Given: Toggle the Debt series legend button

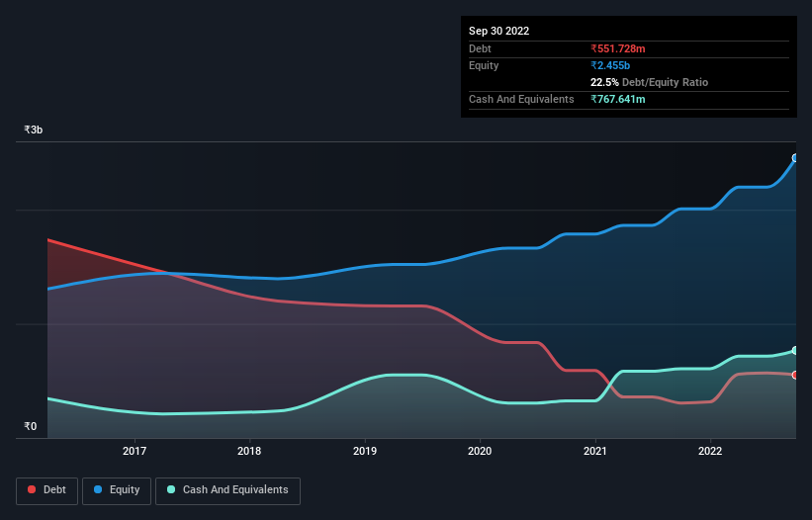Looking at the screenshot, I should click(47, 490).
